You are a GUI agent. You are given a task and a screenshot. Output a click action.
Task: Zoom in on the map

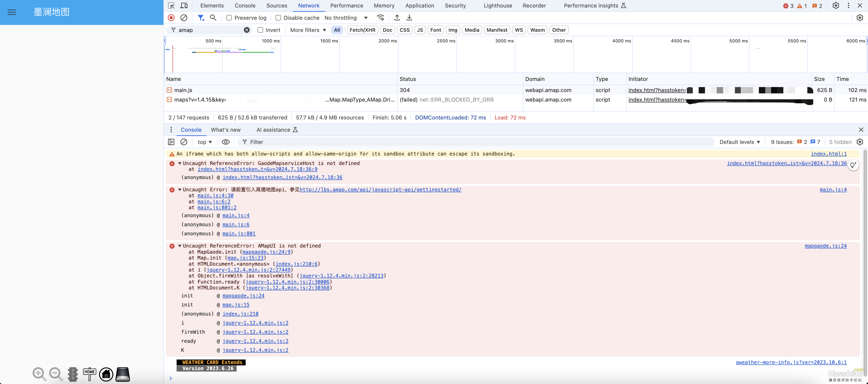39,374
